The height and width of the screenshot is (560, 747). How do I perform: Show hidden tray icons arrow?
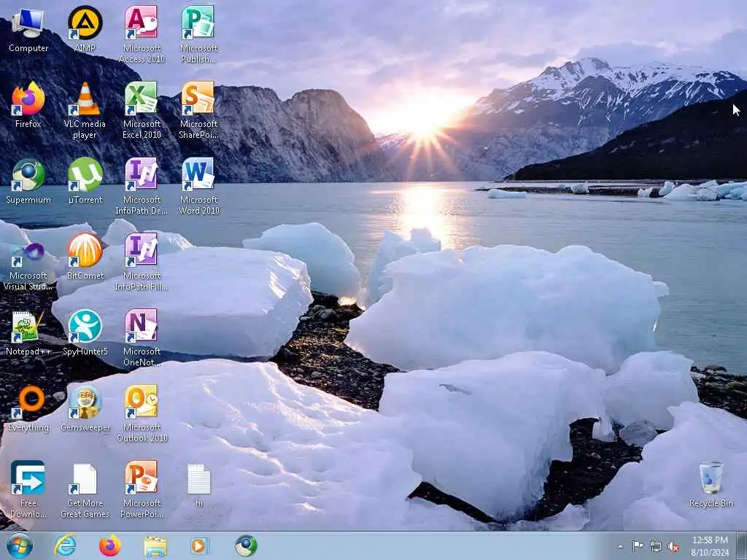click(620, 546)
